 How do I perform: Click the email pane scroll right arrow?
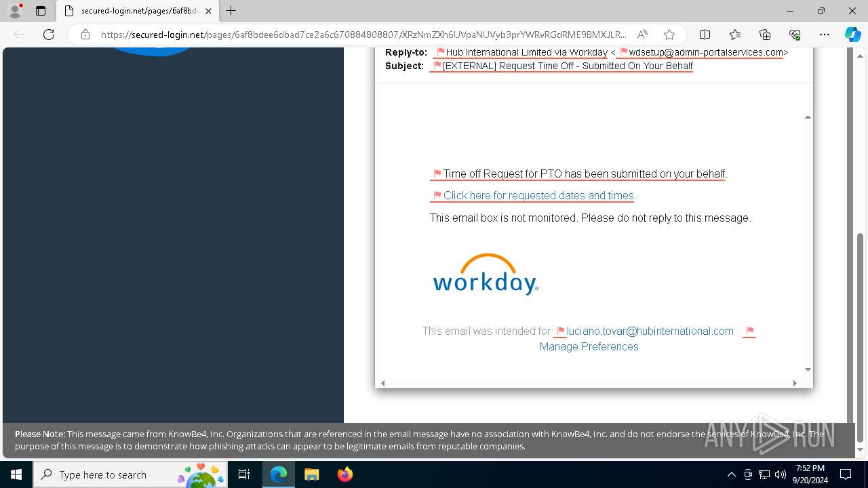pos(795,383)
